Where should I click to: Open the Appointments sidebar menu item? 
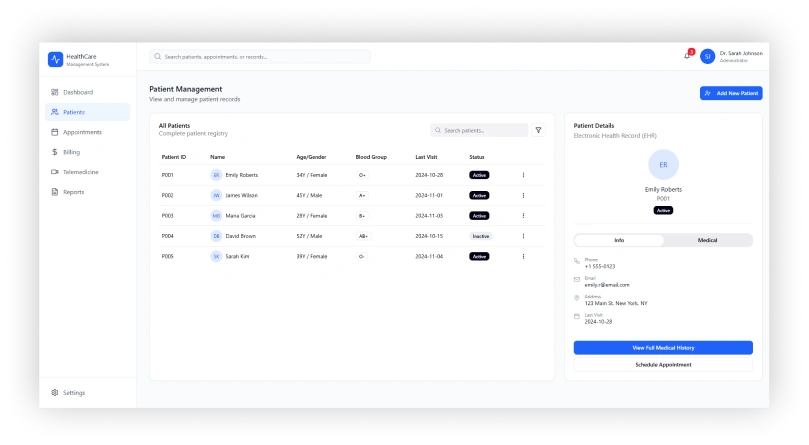(x=82, y=132)
